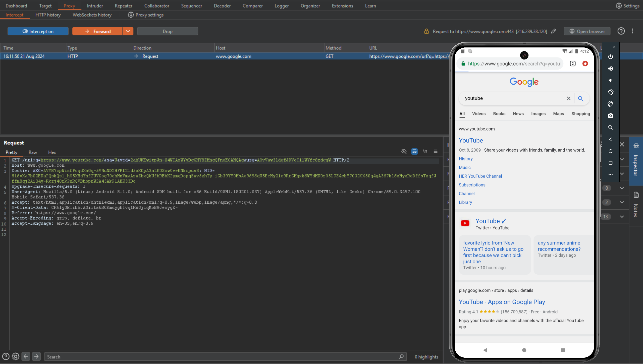Toggle hide non-printable characters eye icon

pos(404,151)
